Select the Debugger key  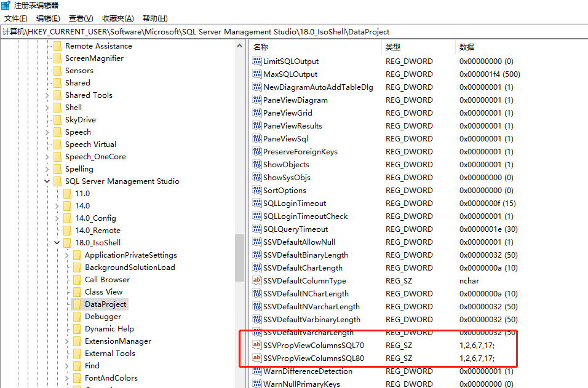point(103,317)
